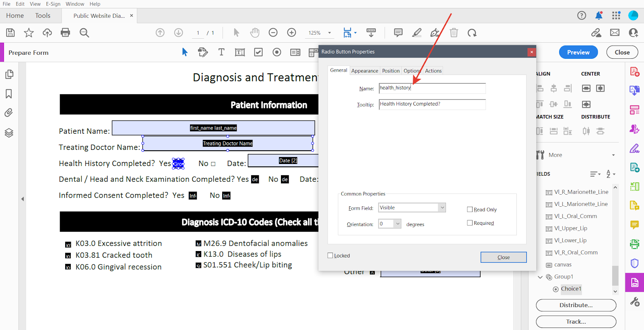Toggle the Locked checkbox

click(x=330, y=255)
